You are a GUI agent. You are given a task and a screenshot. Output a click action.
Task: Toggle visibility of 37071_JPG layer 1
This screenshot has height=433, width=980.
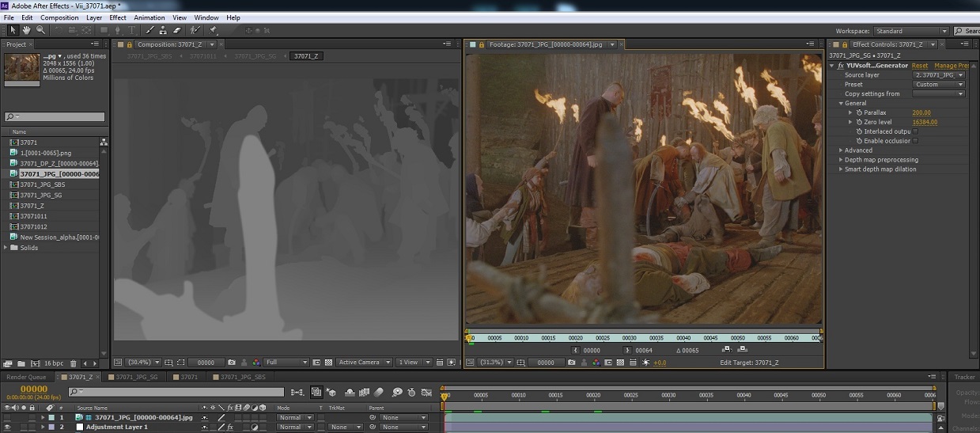(x=7, y=417)
